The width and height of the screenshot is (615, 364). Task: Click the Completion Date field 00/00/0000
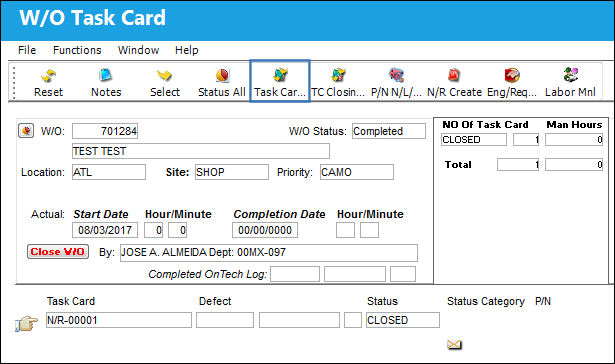coord(265,230)
